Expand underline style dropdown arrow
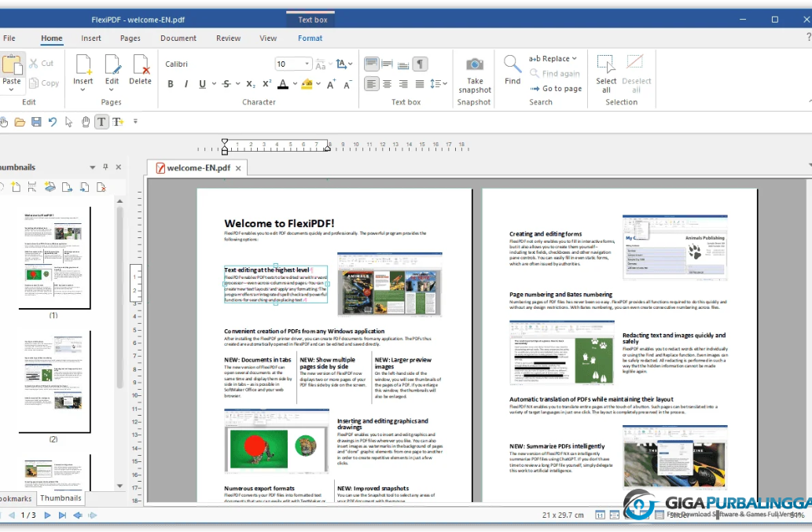812x532 pixels. [x=214, y=84]
